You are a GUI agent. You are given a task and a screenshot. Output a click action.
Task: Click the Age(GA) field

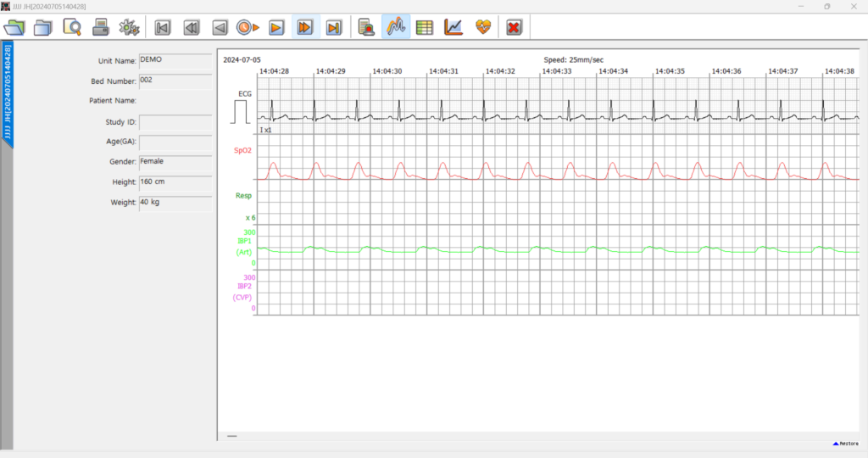pos(175,142)
